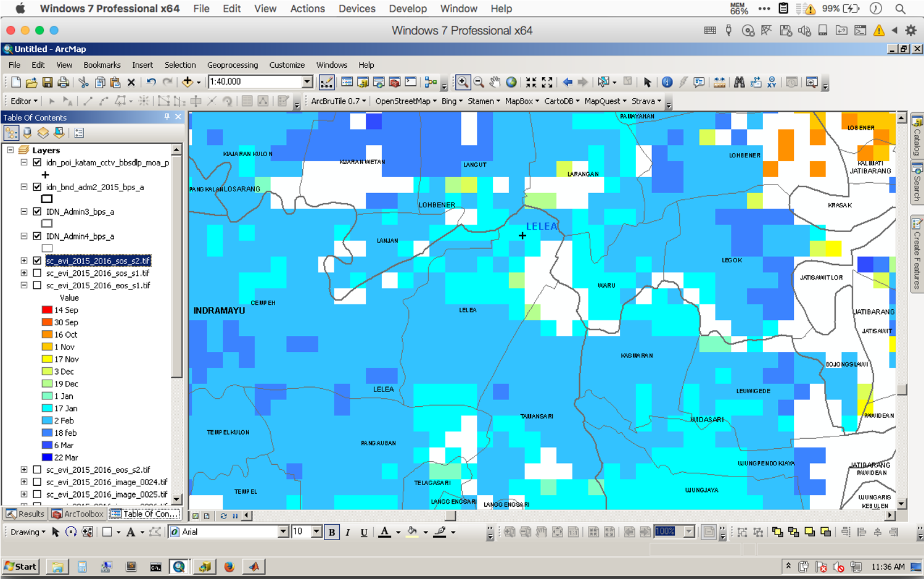Click the red 14 Sep legend swatch
924x579 pixels.
click(x=47, y=310)
